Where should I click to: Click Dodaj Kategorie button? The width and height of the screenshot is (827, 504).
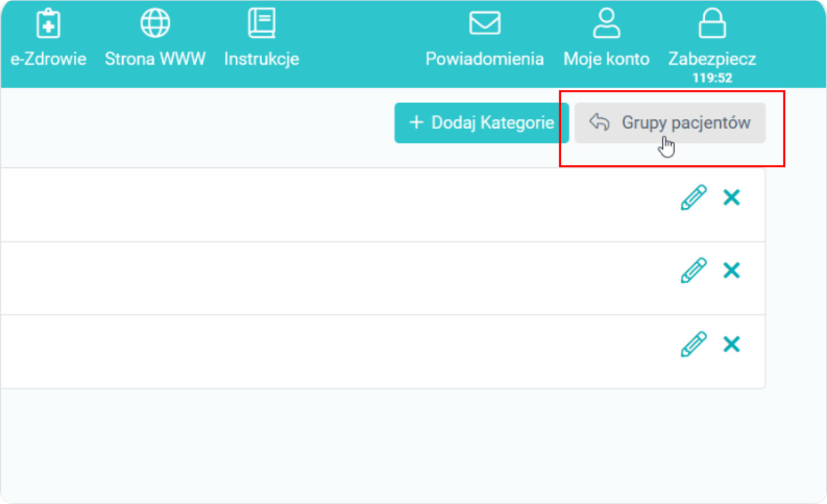pyautogui.click(x=481, y=123)
